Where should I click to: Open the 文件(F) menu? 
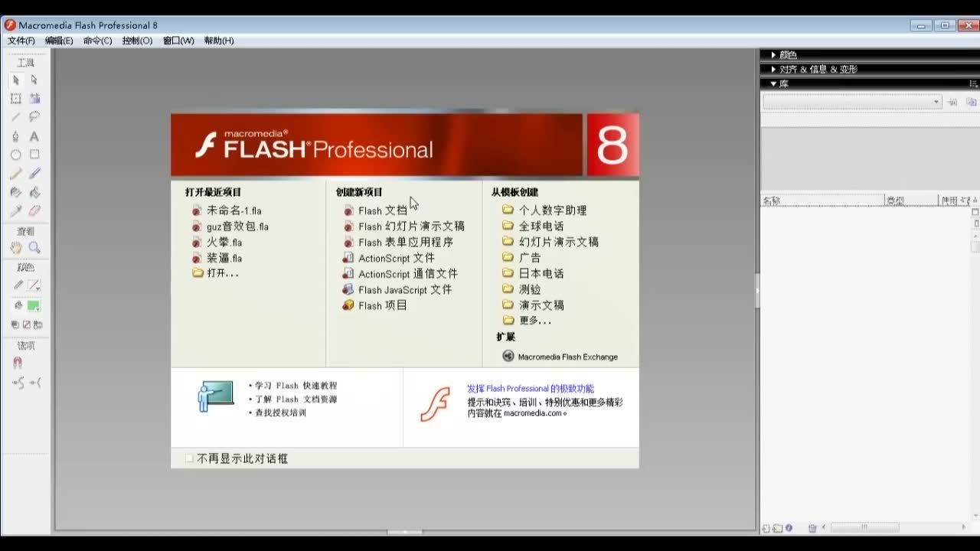coord(21,41)
